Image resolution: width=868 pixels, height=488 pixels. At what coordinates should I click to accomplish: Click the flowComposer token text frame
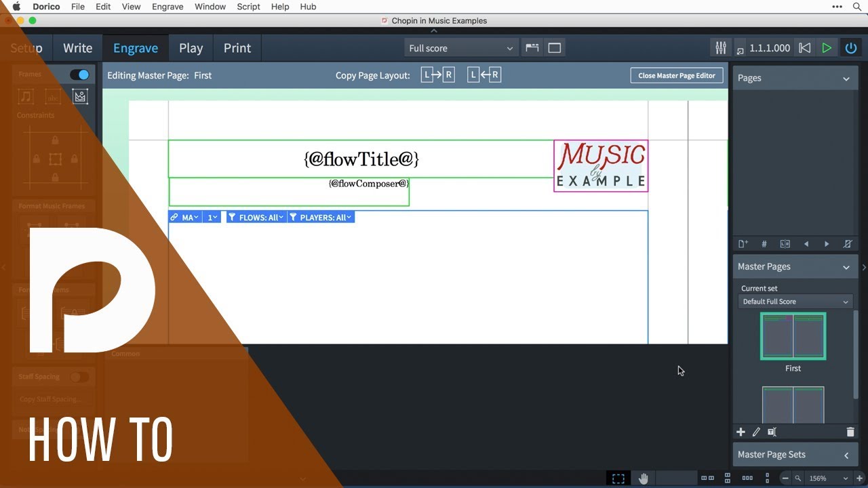tap(289, 192)
